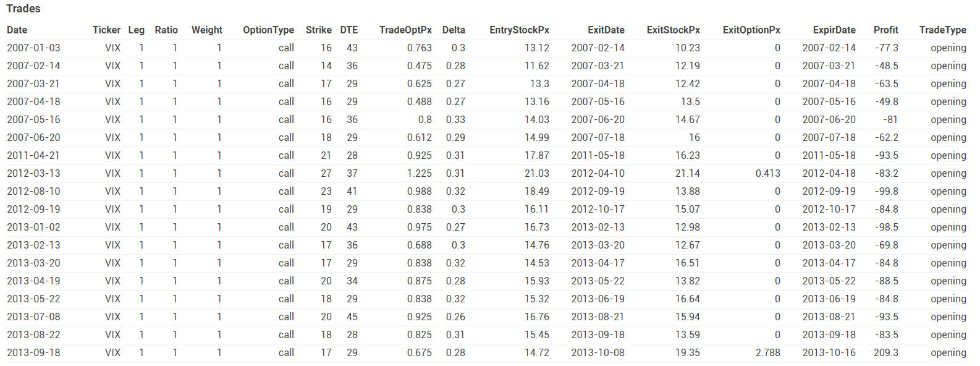
Task: Click ExpirDate 2011-05-18
Action: point(829,155)
